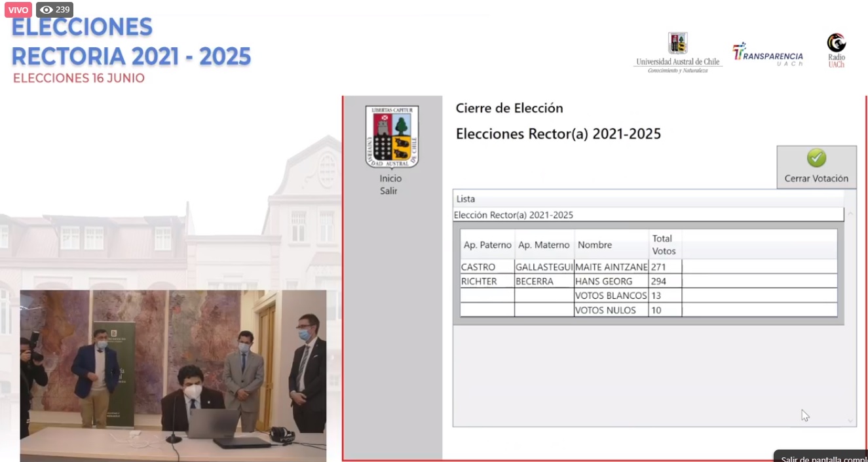Select the HANS GEORG name cell
Screen dimensions: 868x462
(611, 281)
